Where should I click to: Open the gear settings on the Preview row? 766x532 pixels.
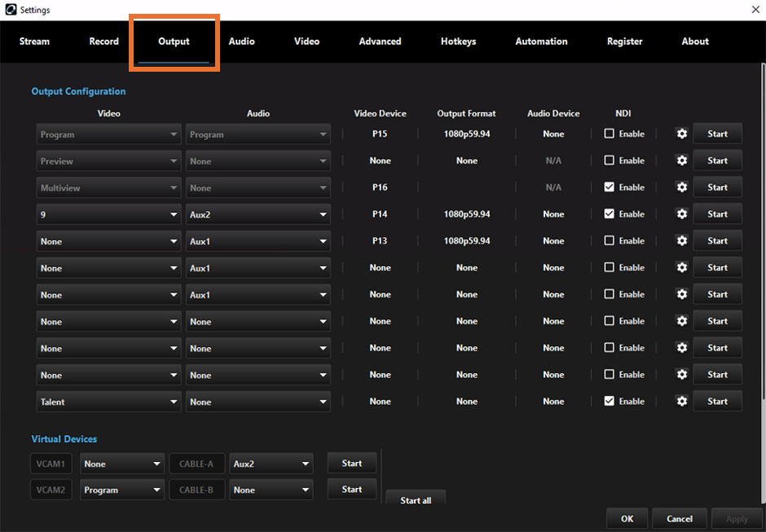pos(681,160)
